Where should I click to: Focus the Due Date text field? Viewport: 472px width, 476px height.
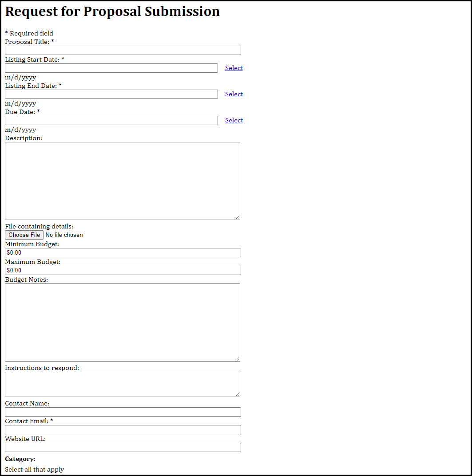(x=111, y=121)
